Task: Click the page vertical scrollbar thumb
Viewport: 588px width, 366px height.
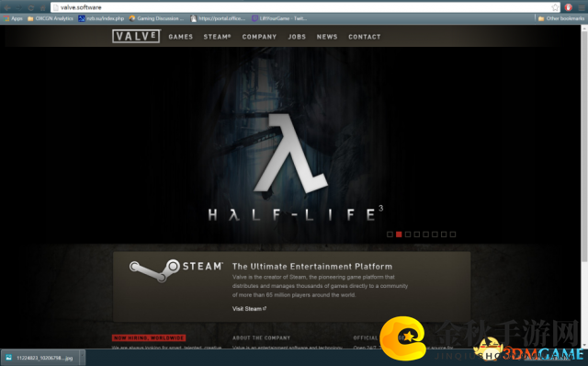Action: point(584,146)
